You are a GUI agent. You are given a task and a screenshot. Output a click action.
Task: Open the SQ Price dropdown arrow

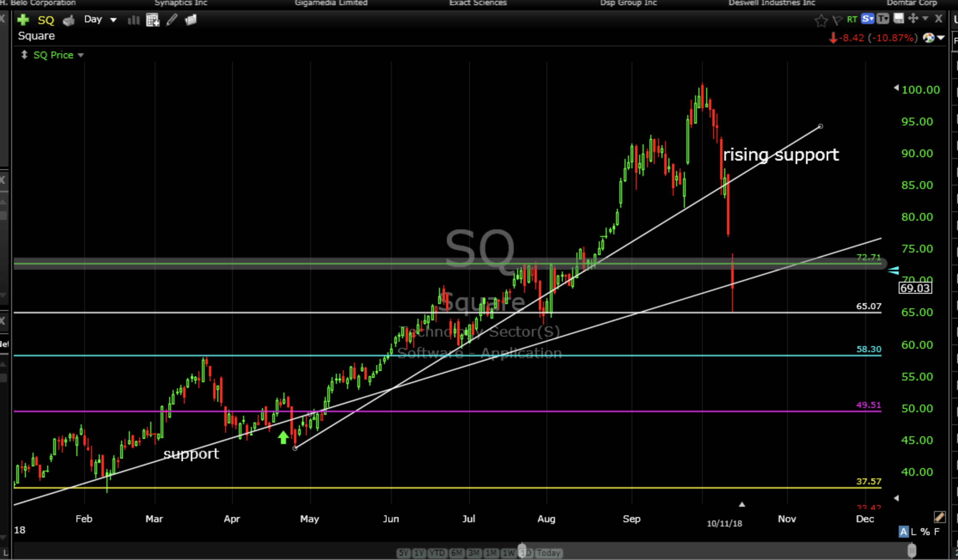tap(81, 55)
